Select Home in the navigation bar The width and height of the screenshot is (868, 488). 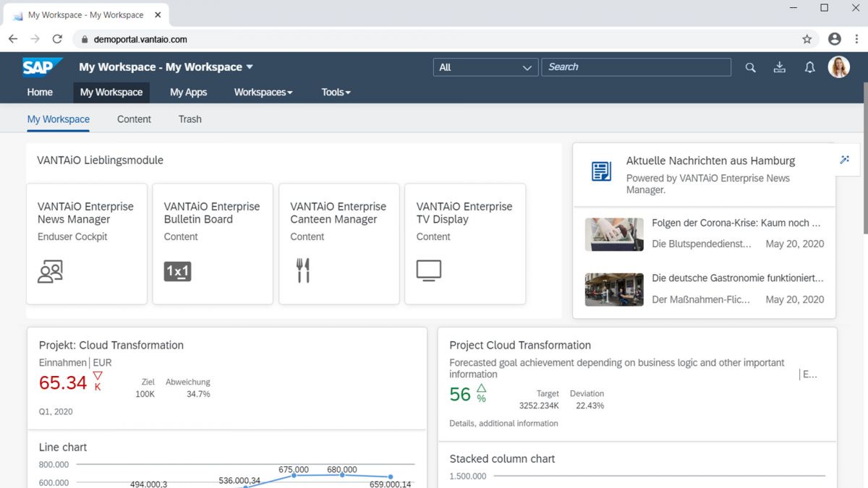click(40, 92)
